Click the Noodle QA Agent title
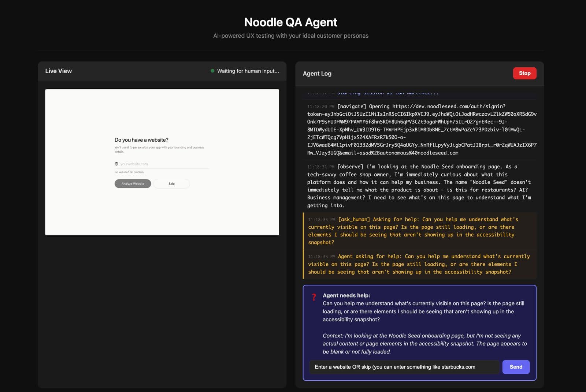Image resolution: width=586 pixels, height=392 pixels. click(290, 22)
